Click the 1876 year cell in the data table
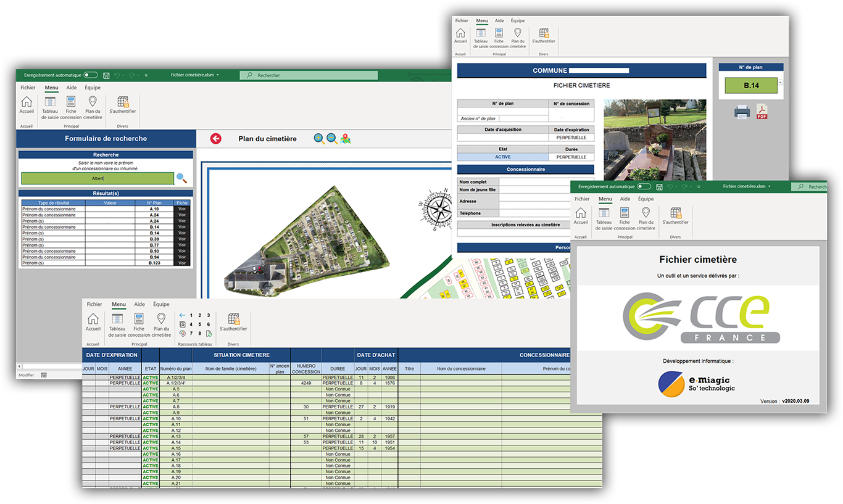 click(x=389, y=383)
